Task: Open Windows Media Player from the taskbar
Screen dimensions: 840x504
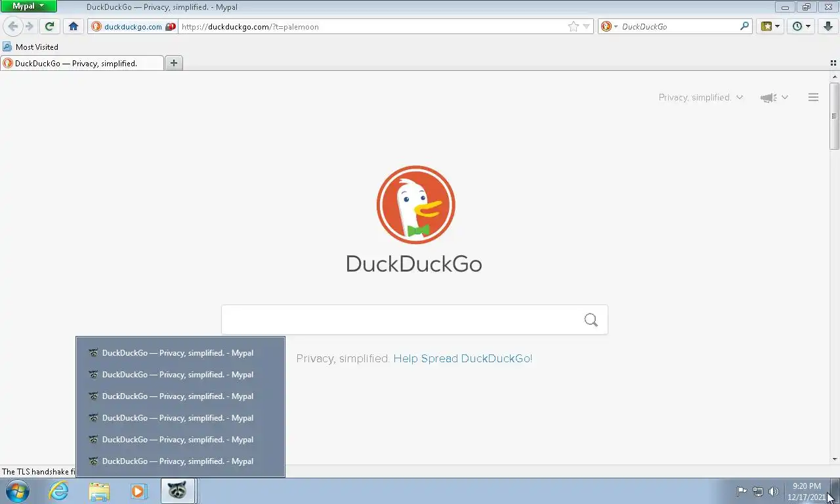Action: click(x=138, y=491)
